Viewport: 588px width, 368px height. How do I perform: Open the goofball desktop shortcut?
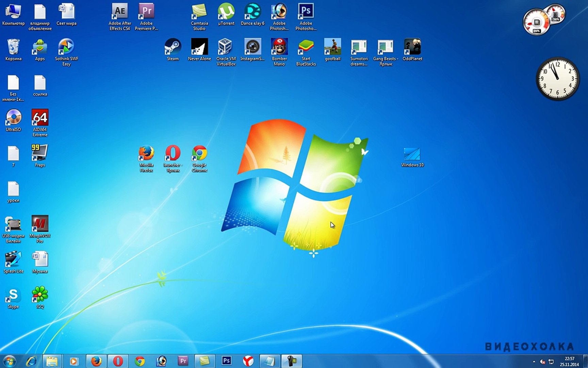(332, 49)
